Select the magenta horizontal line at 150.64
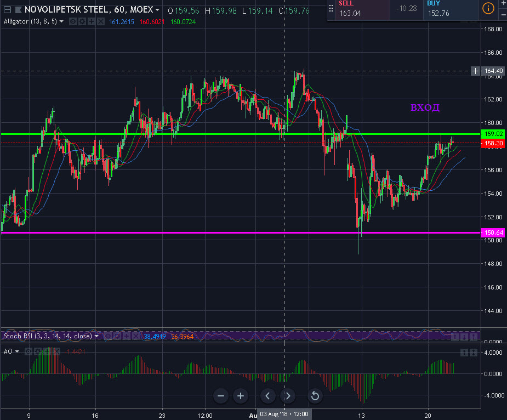 241,232
